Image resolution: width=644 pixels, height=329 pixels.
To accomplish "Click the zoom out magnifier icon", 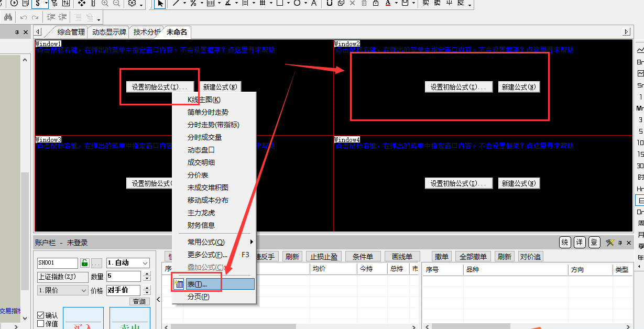I will pos(116,3).
